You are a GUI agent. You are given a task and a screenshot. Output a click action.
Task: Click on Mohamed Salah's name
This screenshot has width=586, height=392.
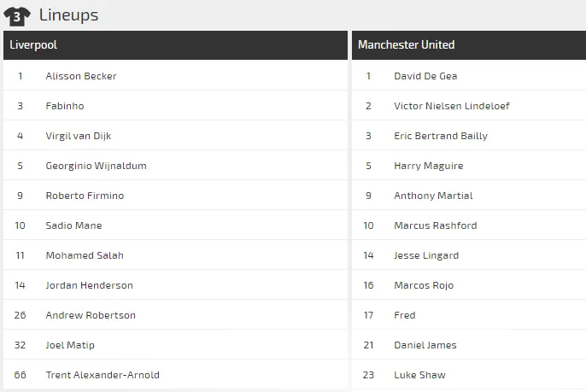click(x=85, y=255)
